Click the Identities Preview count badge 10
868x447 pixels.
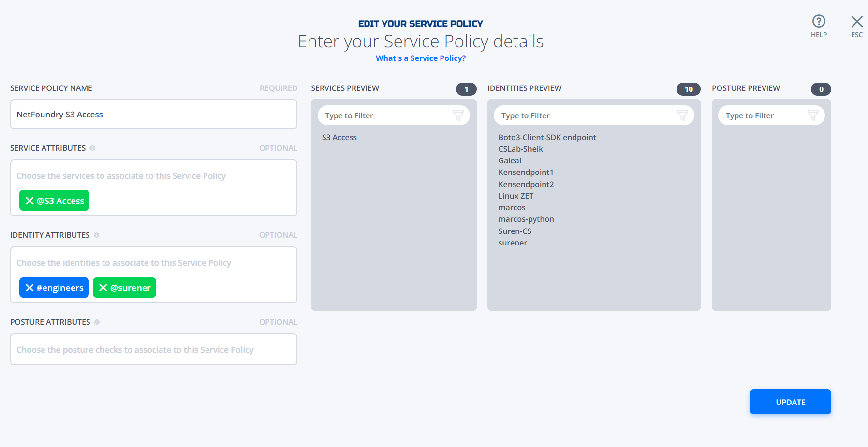coord(689,89)
